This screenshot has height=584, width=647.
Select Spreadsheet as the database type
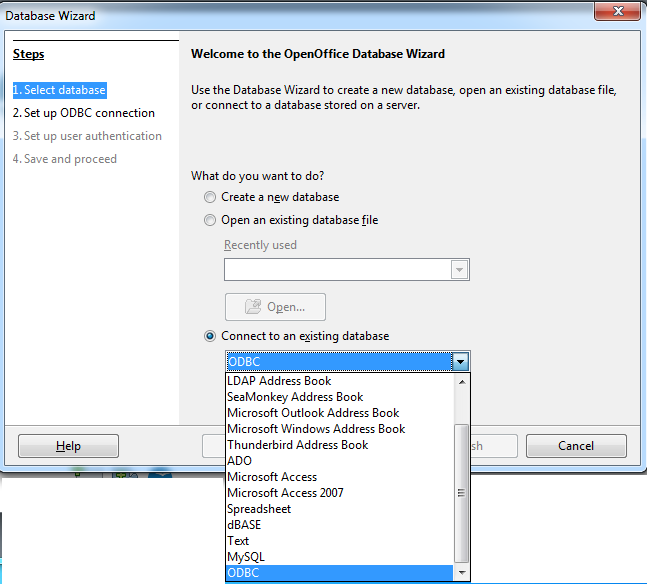coord(339,509)
